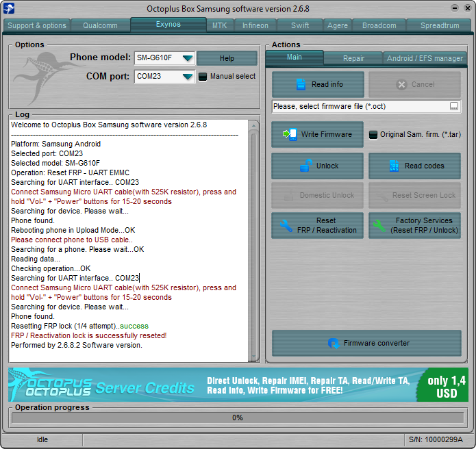Screen dimensions: 476x449
Task: Click 'Platform: Samsung Android' log line
Action: [x=56, y=144]
